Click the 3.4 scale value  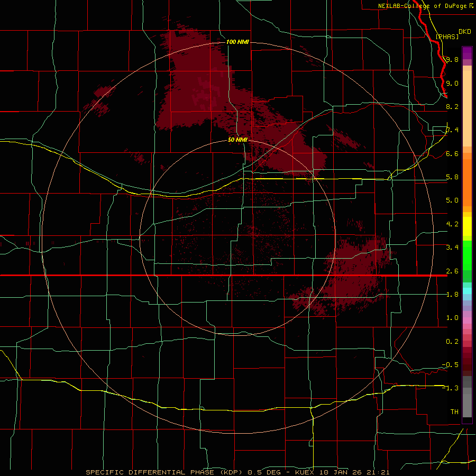(452, 248)
